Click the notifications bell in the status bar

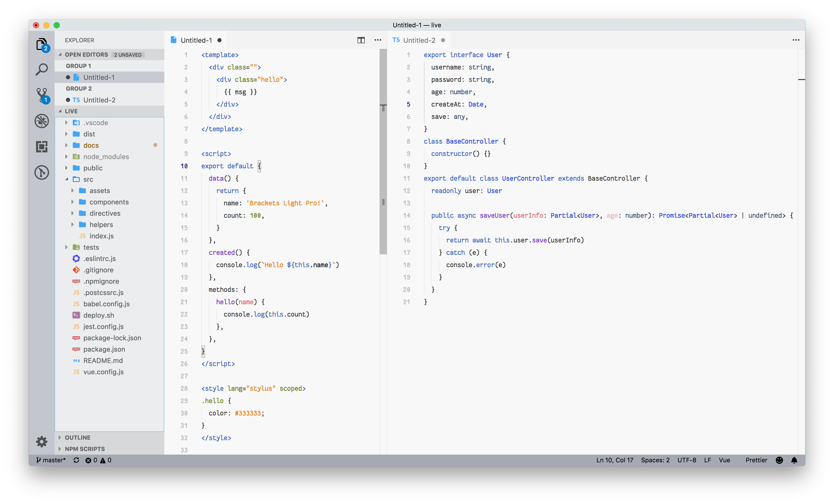(795, 460)
